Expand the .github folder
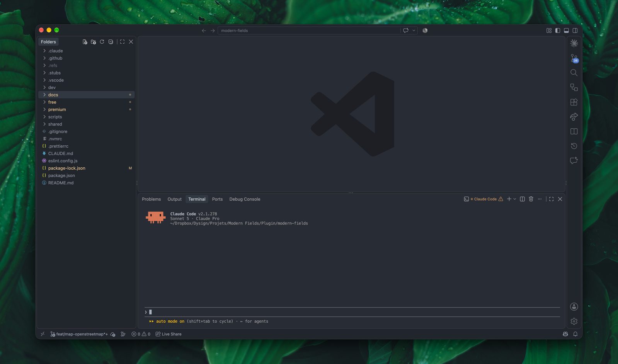 pyautogui.click(x=86, y=58)
